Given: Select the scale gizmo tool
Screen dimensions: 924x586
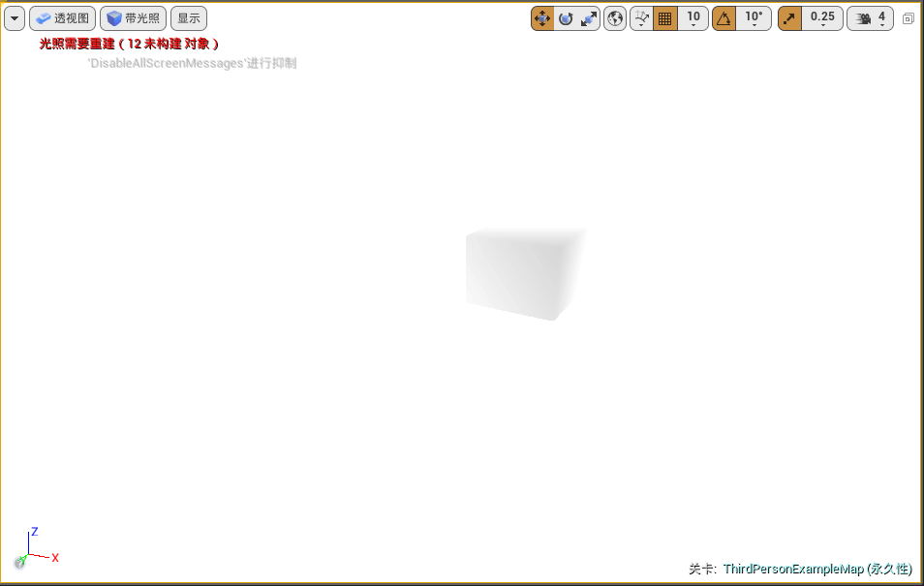Looking at the screenshot, I should click(x=588, y=18).
